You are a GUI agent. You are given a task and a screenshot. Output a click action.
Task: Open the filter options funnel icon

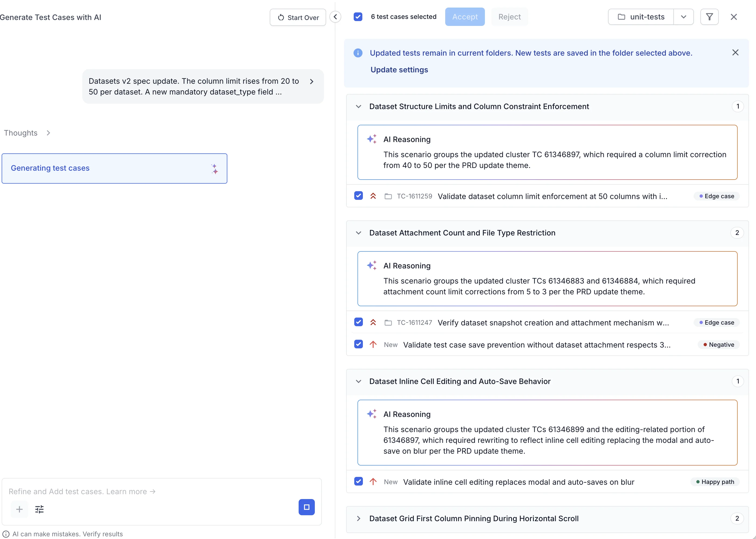tap(709, 16)
